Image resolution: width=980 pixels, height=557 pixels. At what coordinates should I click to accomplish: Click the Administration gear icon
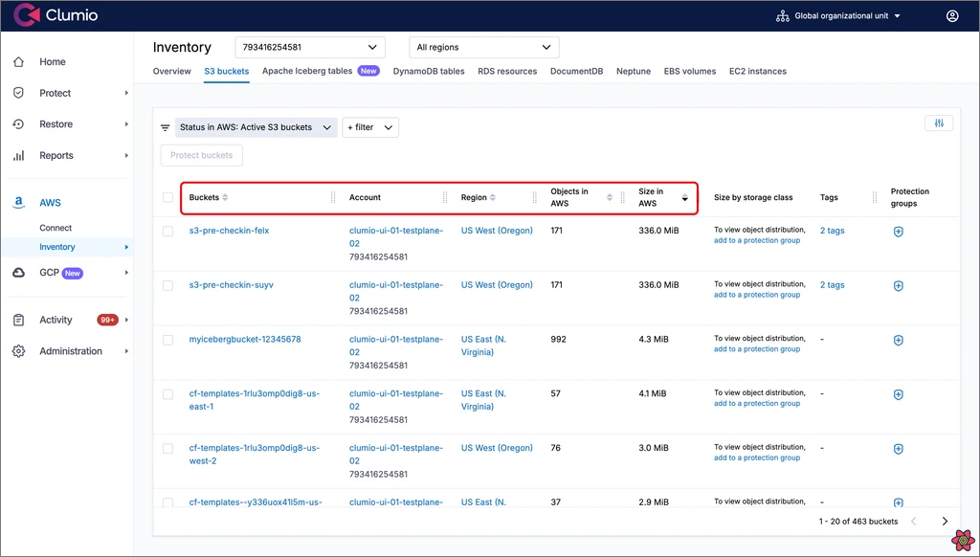pyautogui.click(x=19, y=351)
